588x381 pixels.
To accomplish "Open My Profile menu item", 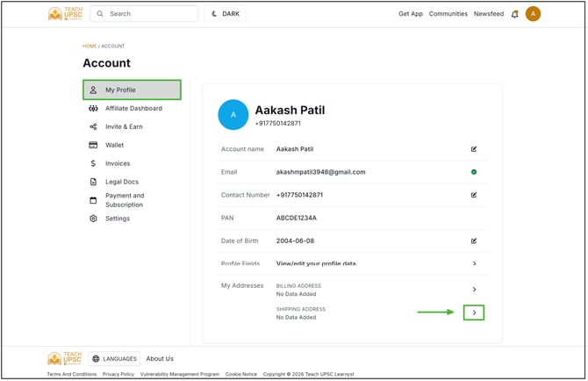I will (133, 90).
